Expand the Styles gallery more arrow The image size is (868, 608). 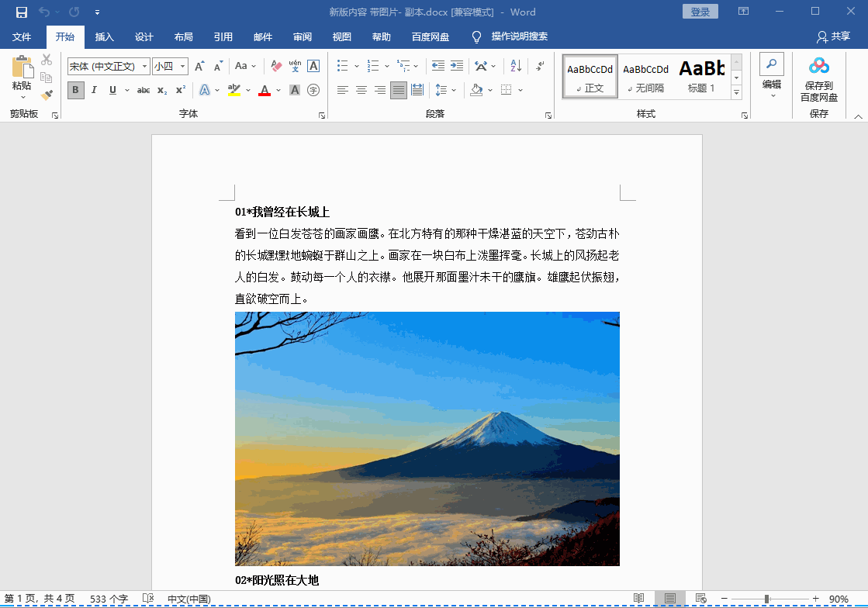pos(736,93)
